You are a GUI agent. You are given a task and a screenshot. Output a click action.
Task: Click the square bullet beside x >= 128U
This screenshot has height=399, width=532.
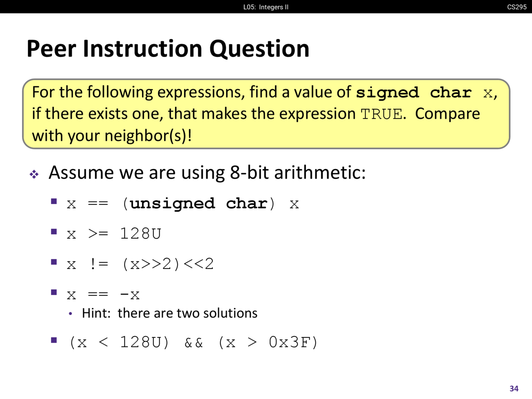[x=54, y=232]
